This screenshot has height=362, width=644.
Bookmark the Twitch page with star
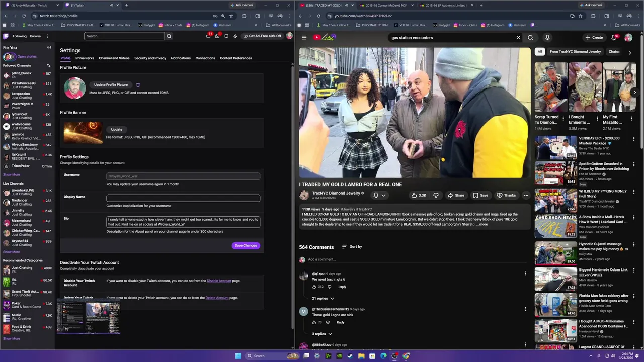coord(231,16)
